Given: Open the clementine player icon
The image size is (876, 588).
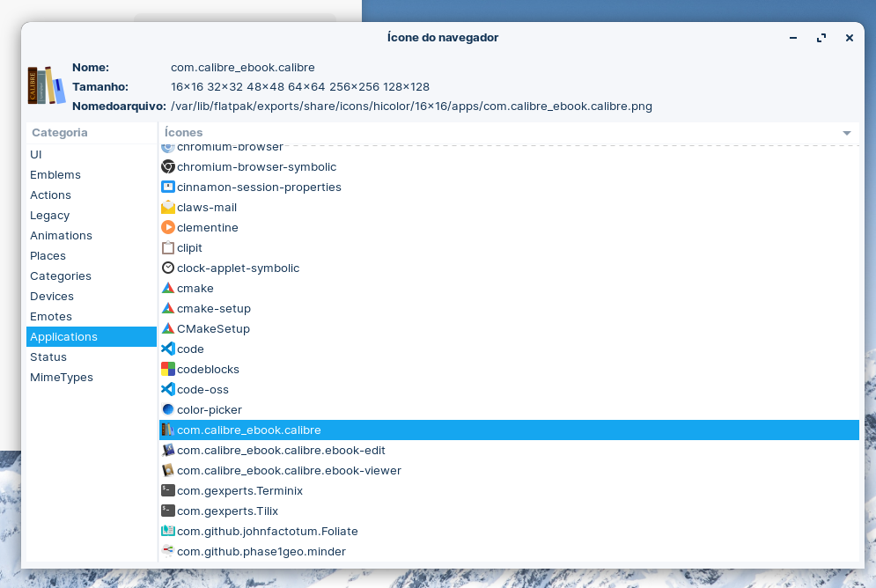Looking at the screenshot, I should pos(207,227).
